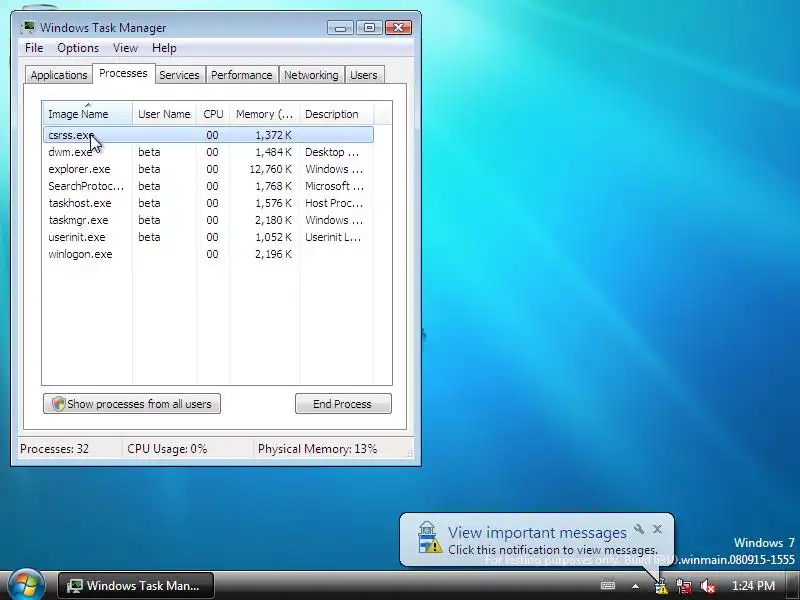The height and width of the screenshot is (600, 800).
Task: Click Physical Memory: 13% status entry
Action: 317,449
